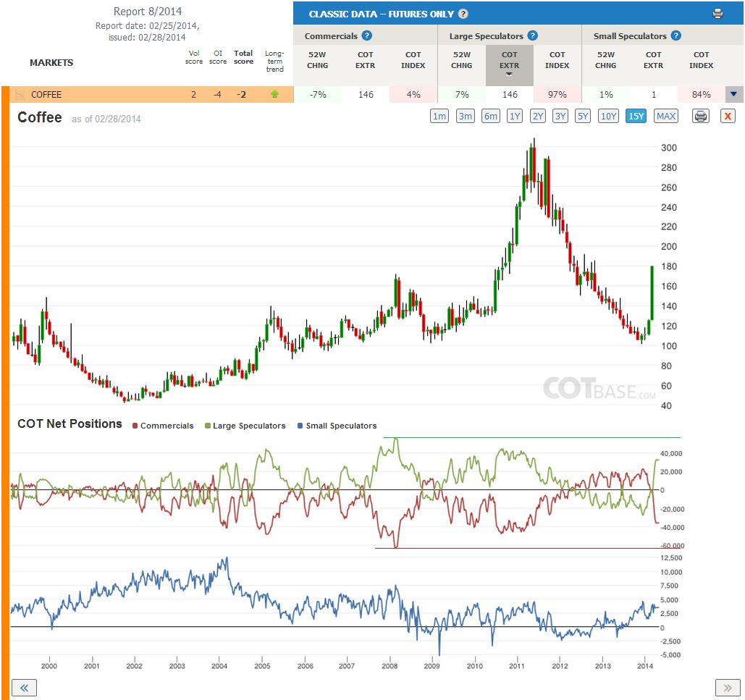The image size is (745, 700).
Task: Sort by Vol score column
Action: point(194,57)
